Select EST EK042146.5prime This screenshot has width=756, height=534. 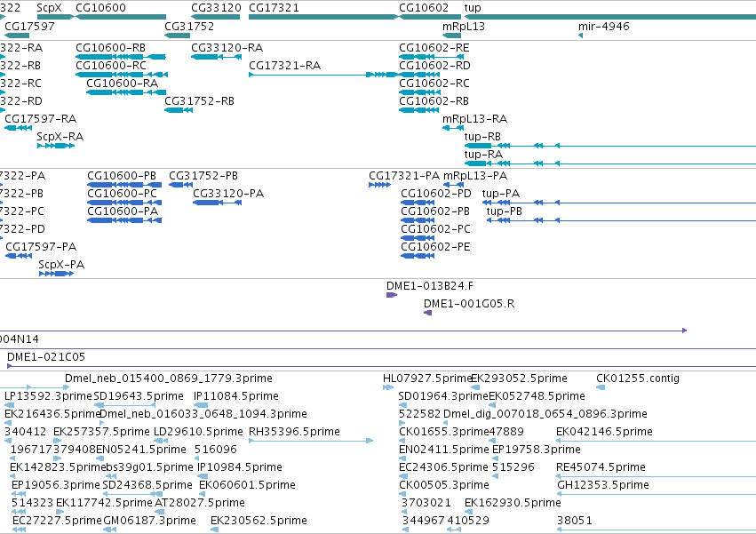[604, 432]
